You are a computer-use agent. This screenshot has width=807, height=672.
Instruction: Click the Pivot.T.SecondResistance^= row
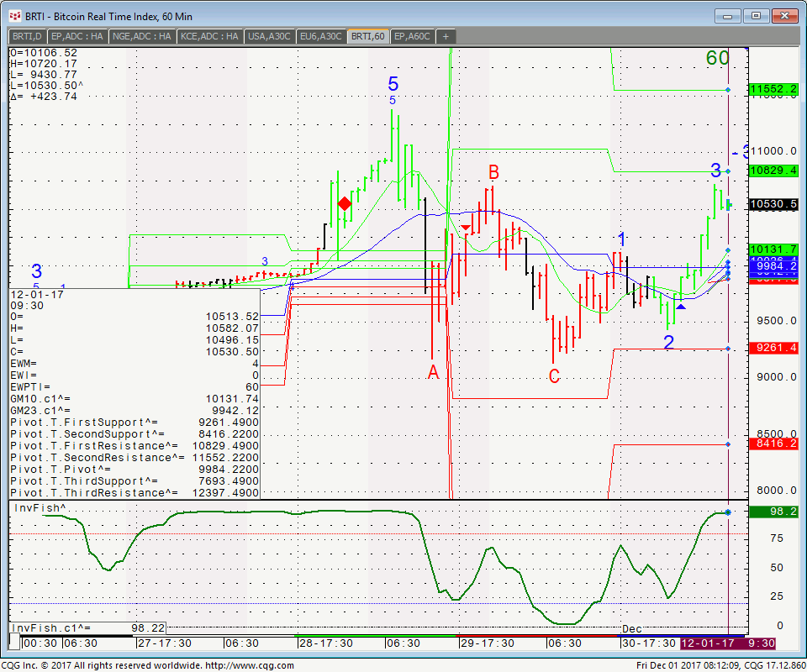click(134, 458)
